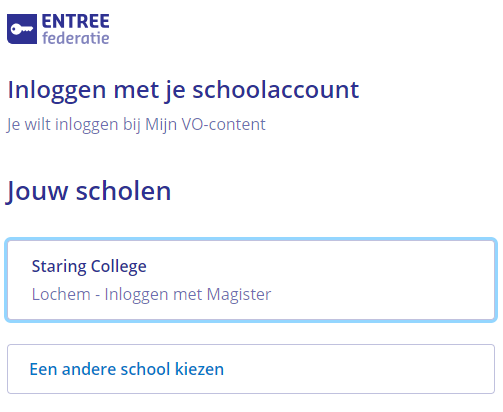Select the Staring College school card
Image resolution: width=503 pixels, height=412 pixels.
point(251,280)
